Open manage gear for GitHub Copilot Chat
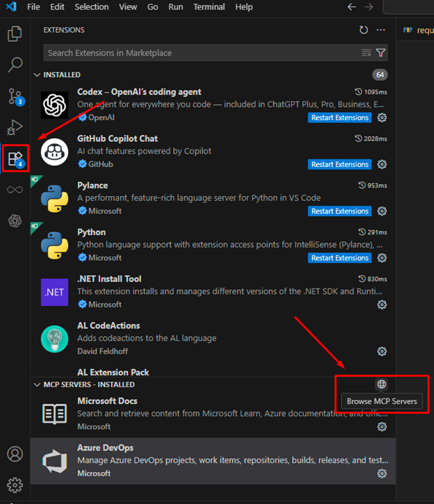Image resolution: width=434 pixels, height=504 pixels. (382, 165)
